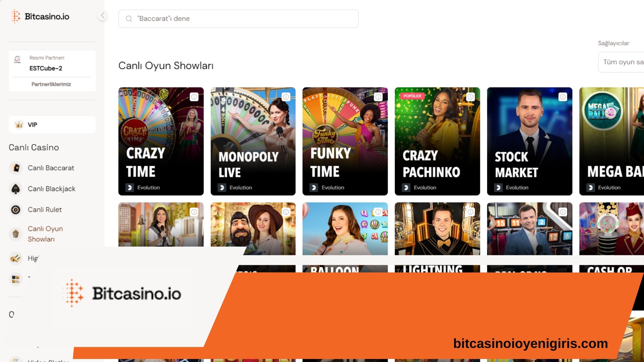The image size is (644, 362).
Task: Click the POPÜLER badge on Crazy Pachinko
Action: point(412,96)
